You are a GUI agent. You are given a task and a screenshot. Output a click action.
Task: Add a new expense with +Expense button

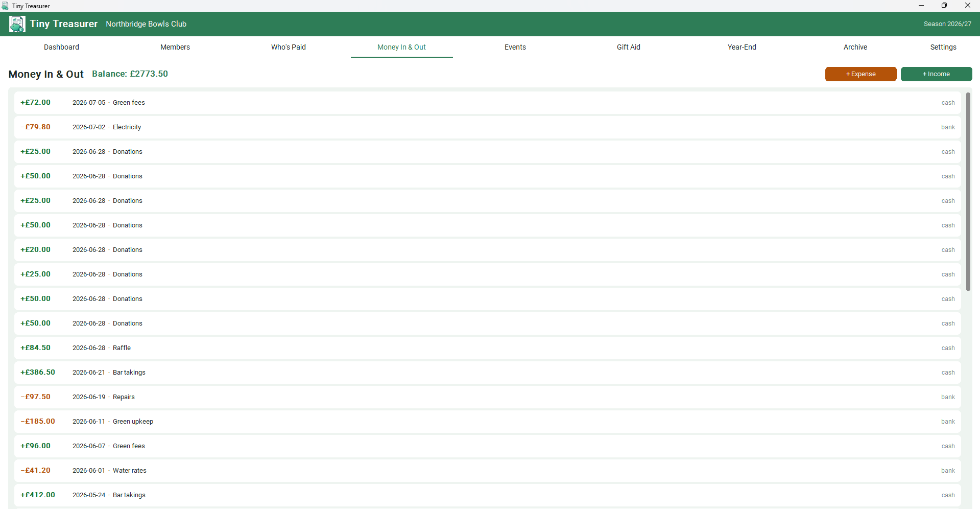click(x=861, y=74)
